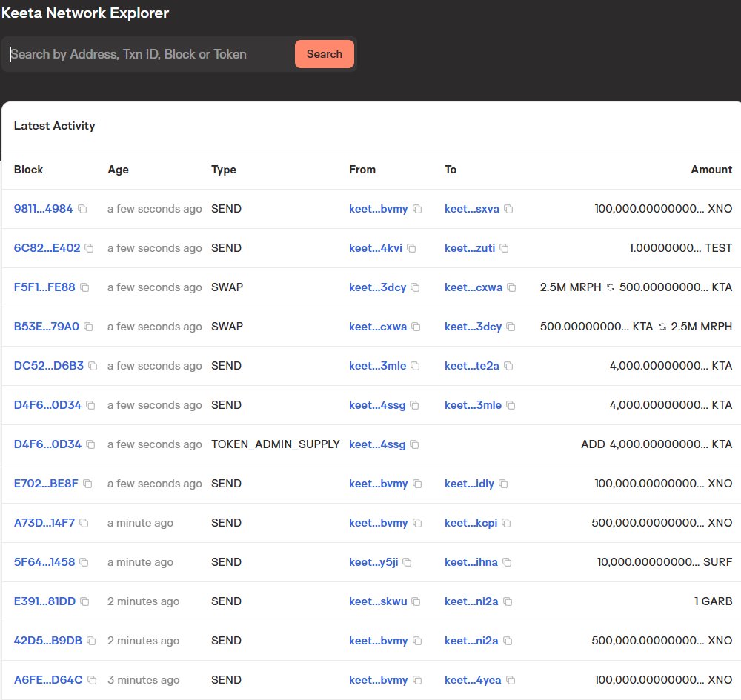741x700 pixels.
Task: View sender keet...3mle of the KTA send
Action: [x=379, y=366]
